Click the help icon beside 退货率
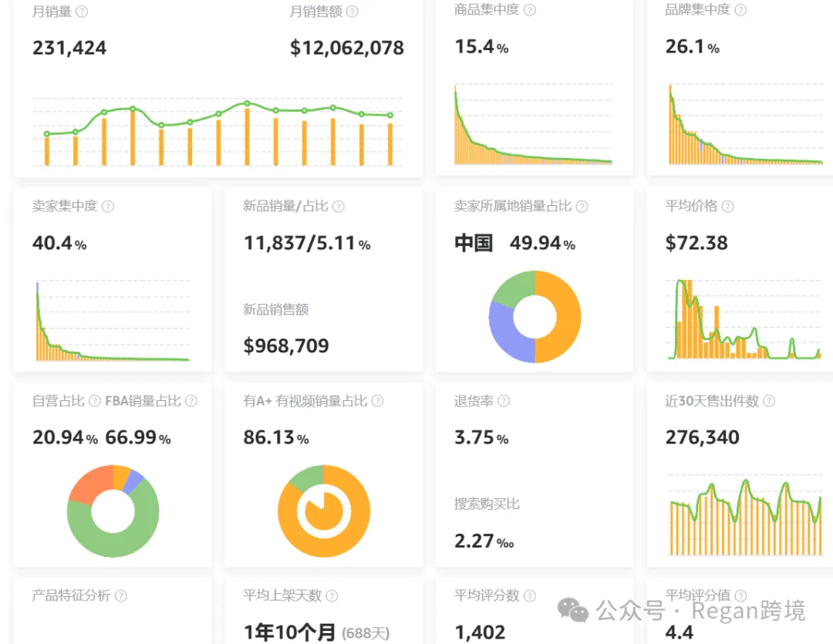Image resolution: width=833 pixels, height=644 pixels. [x=504, y=401]
